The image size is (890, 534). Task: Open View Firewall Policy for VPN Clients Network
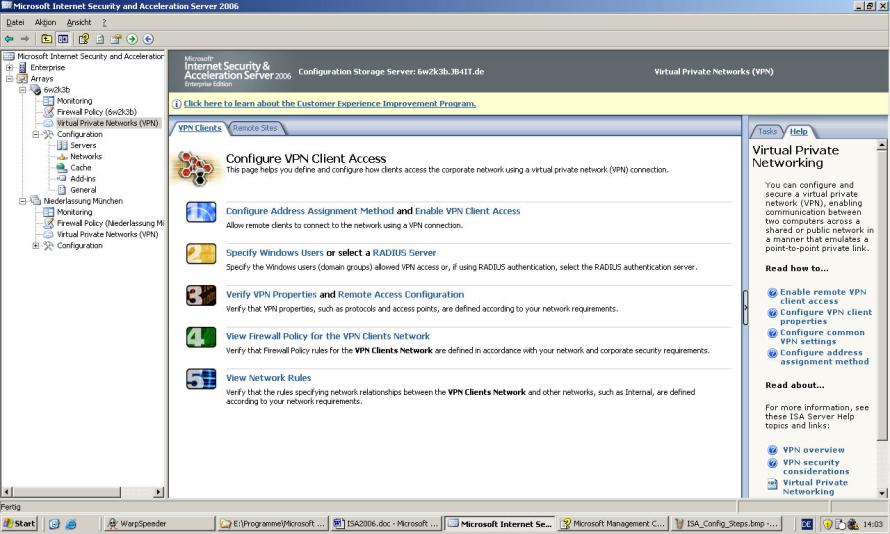[328, 336]
